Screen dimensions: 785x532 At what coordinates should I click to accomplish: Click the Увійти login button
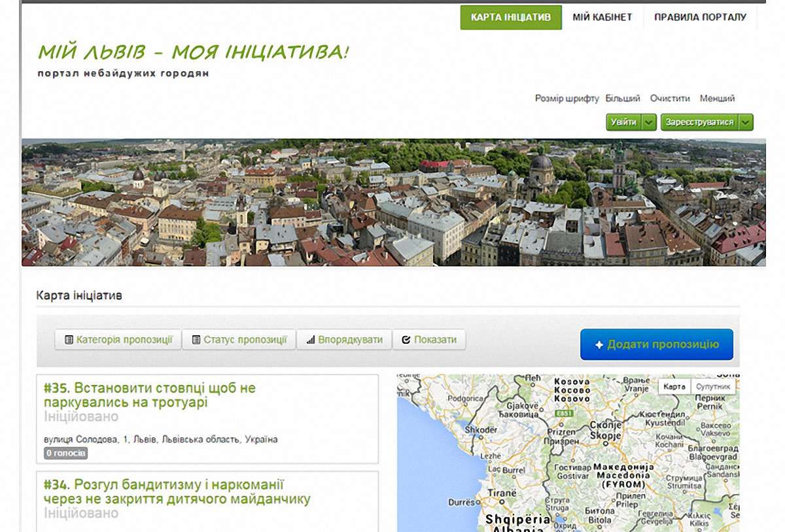pos(624,122)
